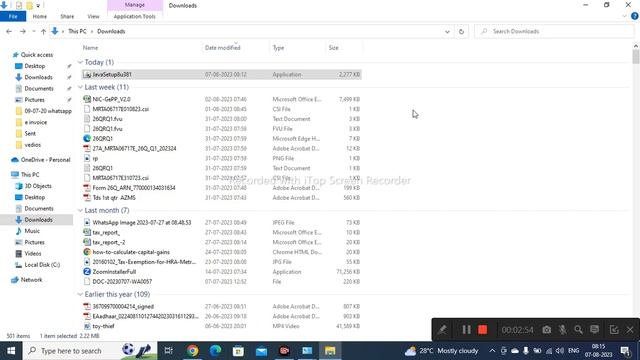640x360 pixels.
Task: Sort files by the Type column
Action: (278, 48)
